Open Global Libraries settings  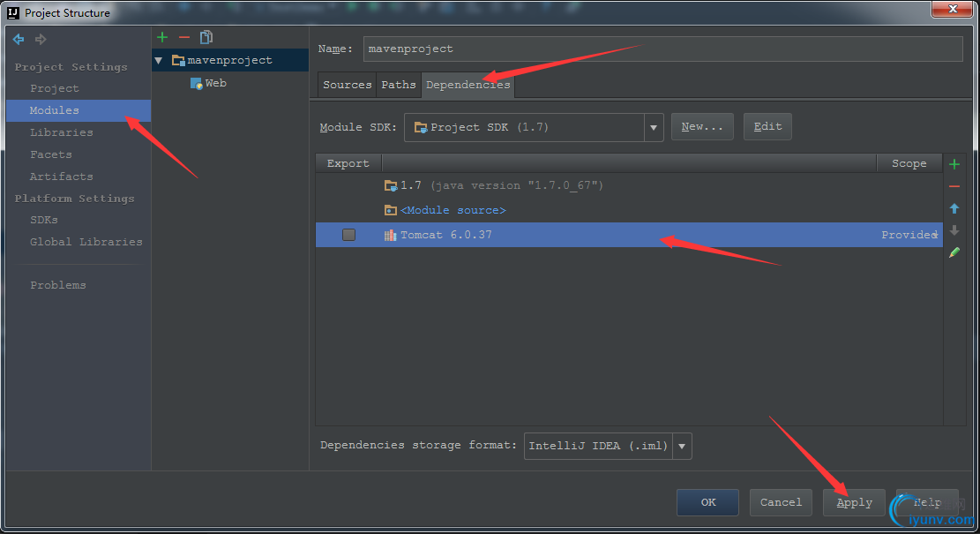(x=86, y=242)
